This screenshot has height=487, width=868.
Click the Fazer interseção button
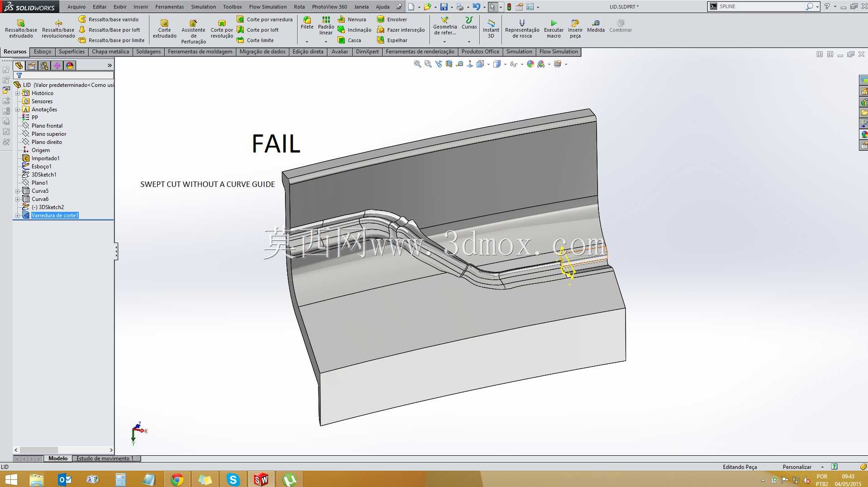pos(401,30)
